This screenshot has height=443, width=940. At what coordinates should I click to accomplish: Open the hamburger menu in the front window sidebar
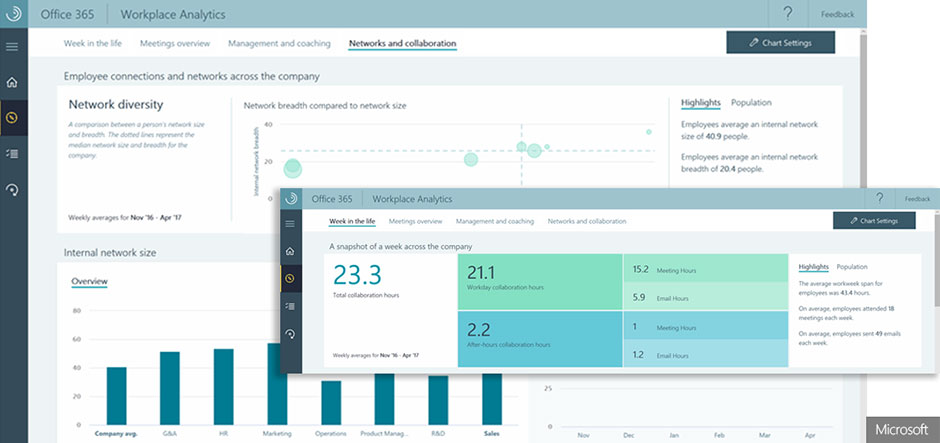[x=290, y=225]
